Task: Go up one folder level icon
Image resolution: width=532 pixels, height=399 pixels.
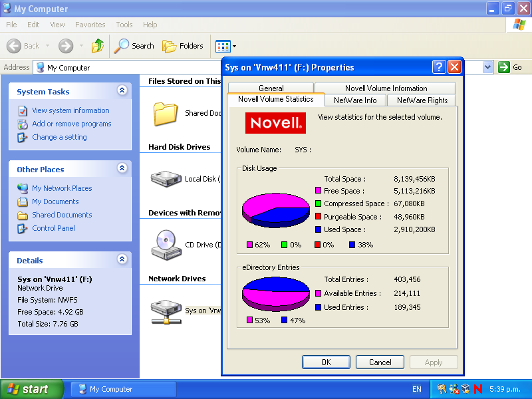Action: pyautogui.click(x=98, y=46)
